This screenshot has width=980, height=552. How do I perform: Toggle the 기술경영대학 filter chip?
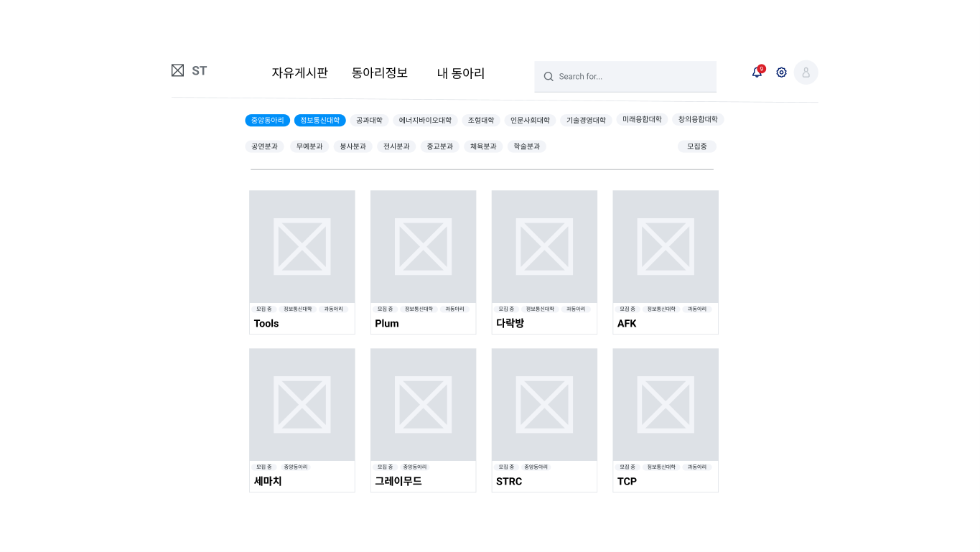pos(586,121)
